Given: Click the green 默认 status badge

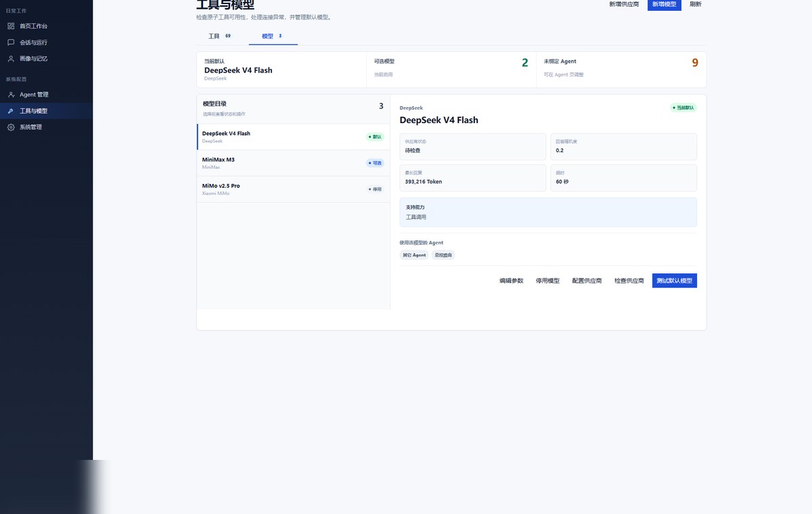Looking at the screenshot, I should point(375,137).
